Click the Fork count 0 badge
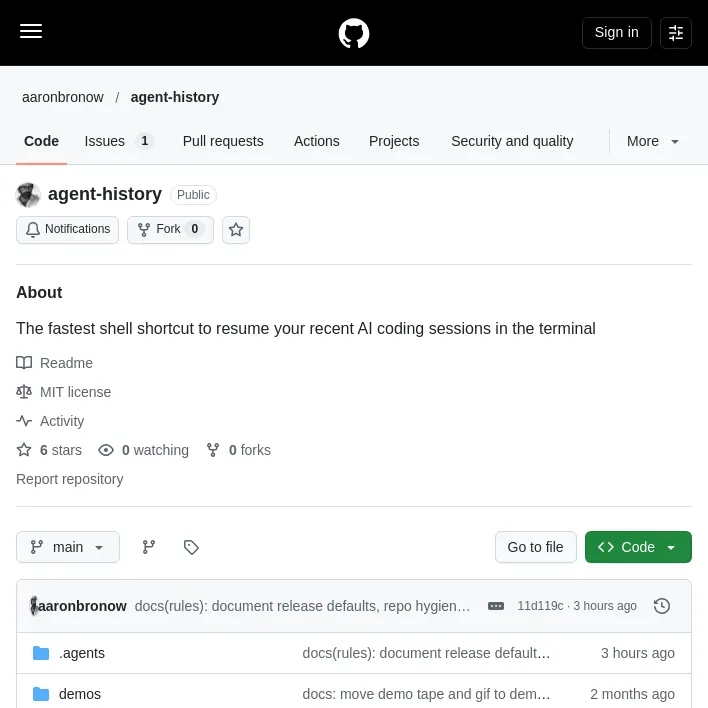 195,229
